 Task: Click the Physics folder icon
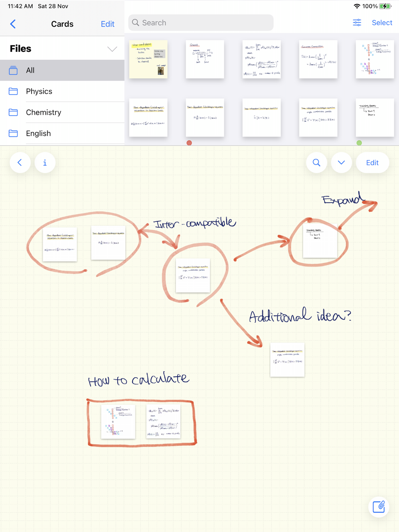point(13,91)
